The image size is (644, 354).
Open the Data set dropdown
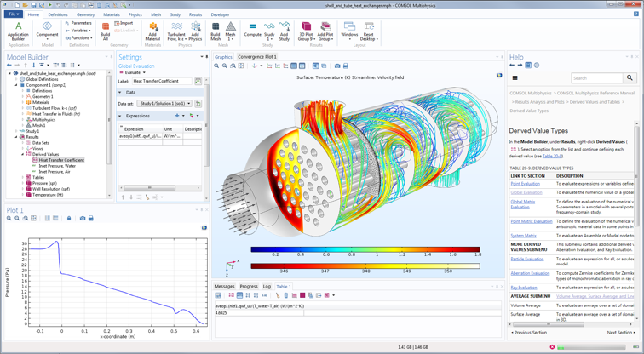[164, 103]
